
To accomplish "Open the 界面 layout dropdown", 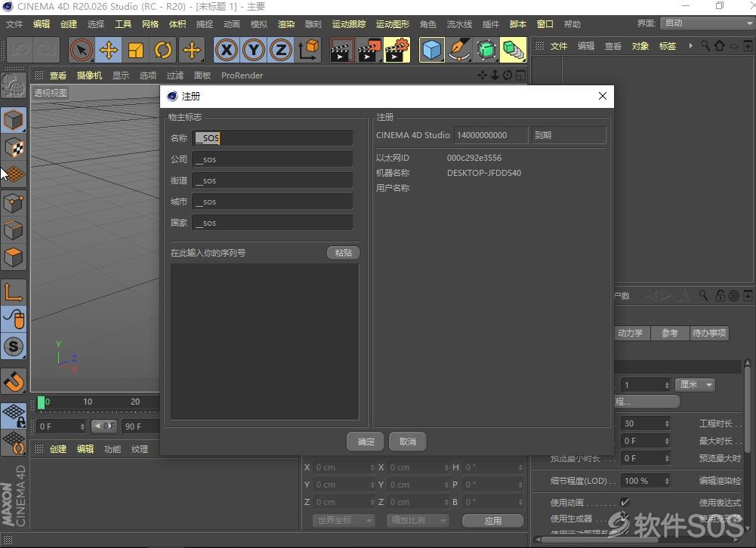I will point(708,23).
